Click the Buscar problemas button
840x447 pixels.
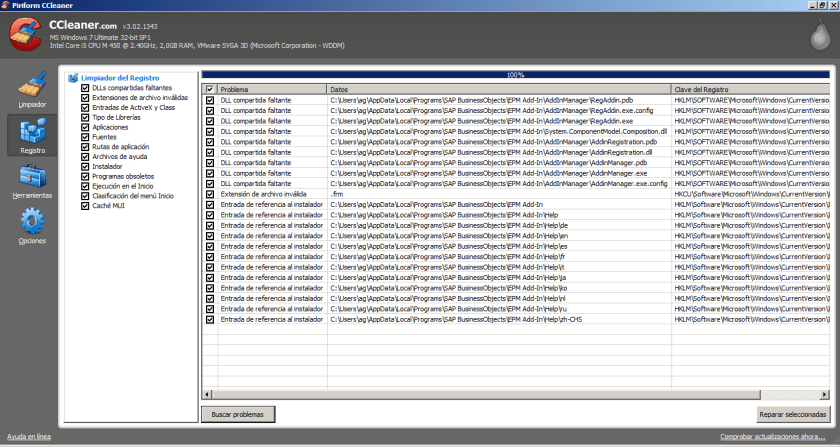[x=238, y=413]
